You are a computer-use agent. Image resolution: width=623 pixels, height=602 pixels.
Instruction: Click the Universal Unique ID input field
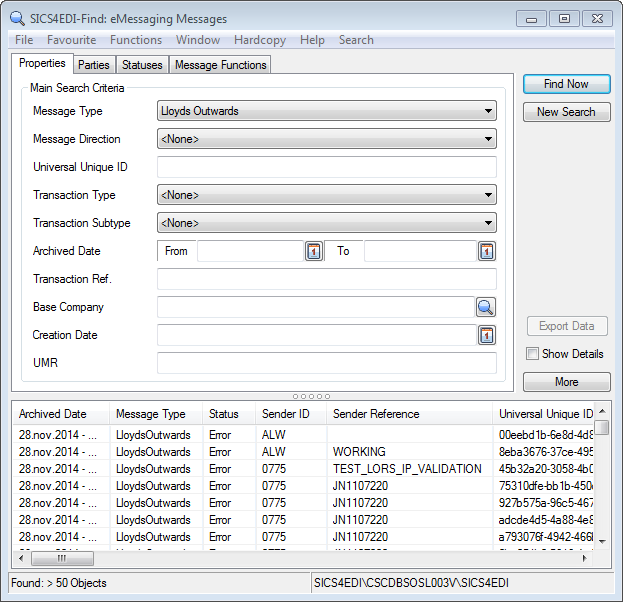[x=326, y=167]
